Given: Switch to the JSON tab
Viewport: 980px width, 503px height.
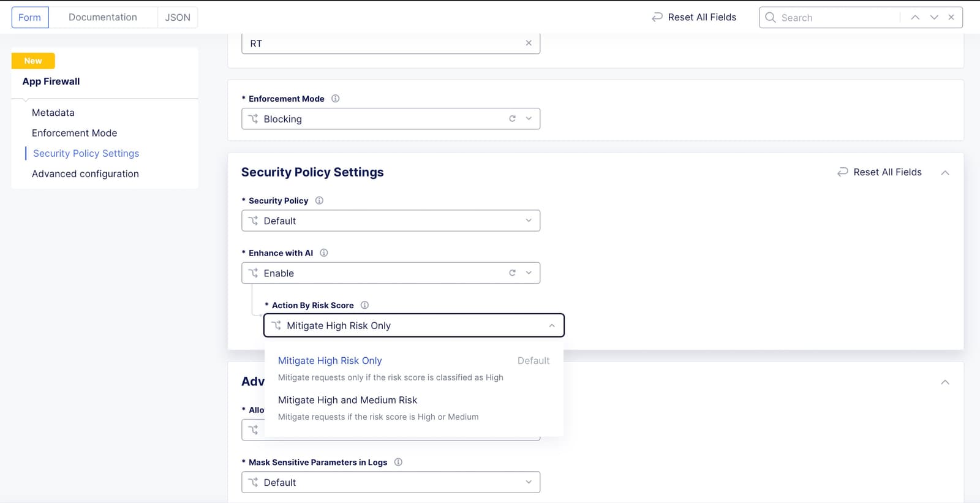Looking at the screenshot, I should pyautogui.click(x=178, y=17).
